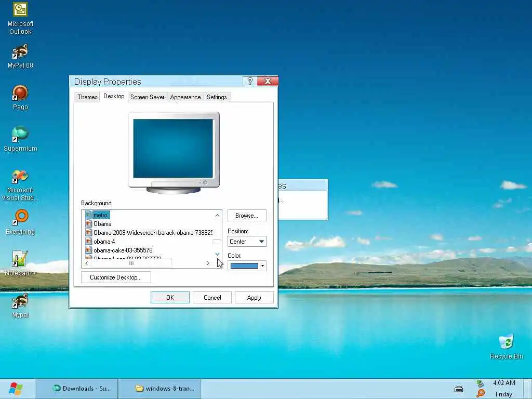The width and height of the screenshot is (532, 399).
Task: Click the Apply button
Action: [x=254, y=298]
